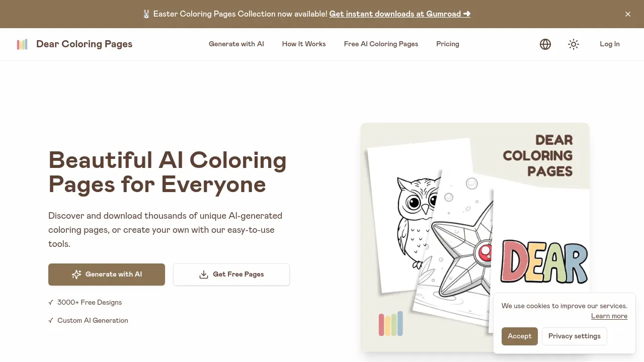This screenshot has height=362, width=644.
Task: Click the crayon logo on hero image
Action: pyautogui.click(x=391, y=324)
